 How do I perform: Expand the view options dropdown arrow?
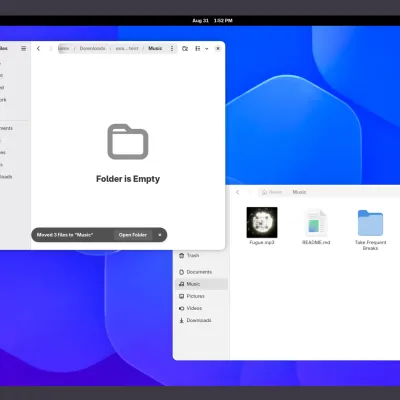(x=207, y=49)
